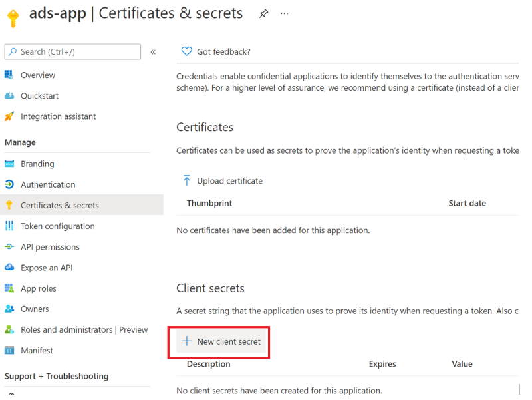Click the plus icon for New client secret
This screenshot has height=400, width=532.
pyautogui.click(x=187, y=341)
